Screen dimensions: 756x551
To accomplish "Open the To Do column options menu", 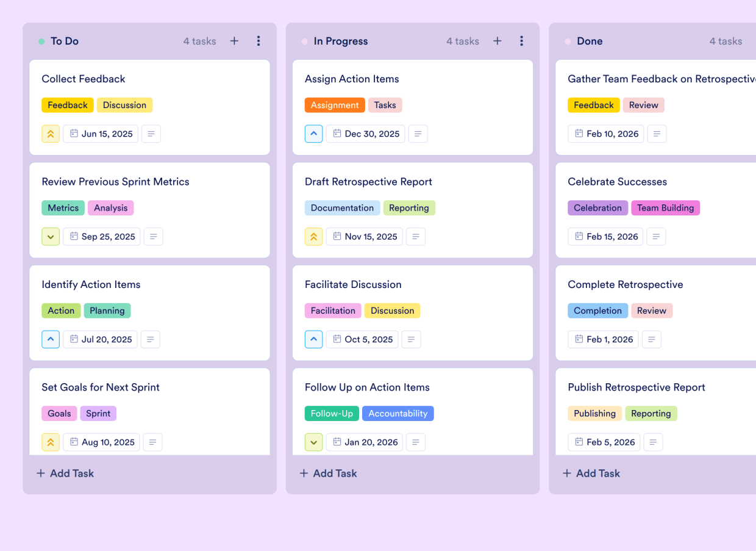I will tap(259, 41).
